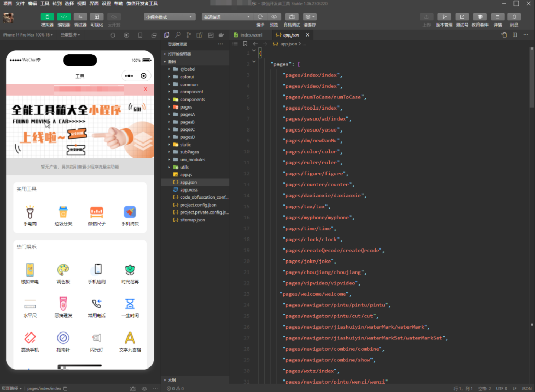The image size is (535, 392).
Task: Open the messages (消息) bell icon
Action: pyautogui.click(x=514, y=17)
